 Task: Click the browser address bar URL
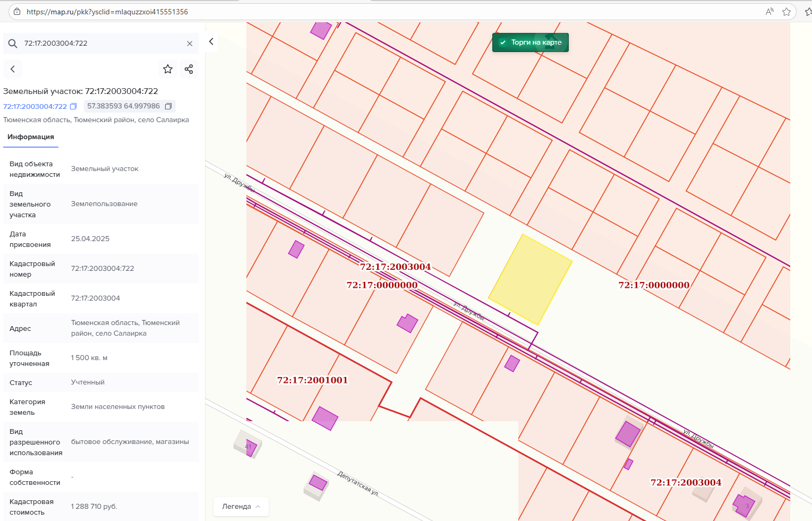pos(107,12)
